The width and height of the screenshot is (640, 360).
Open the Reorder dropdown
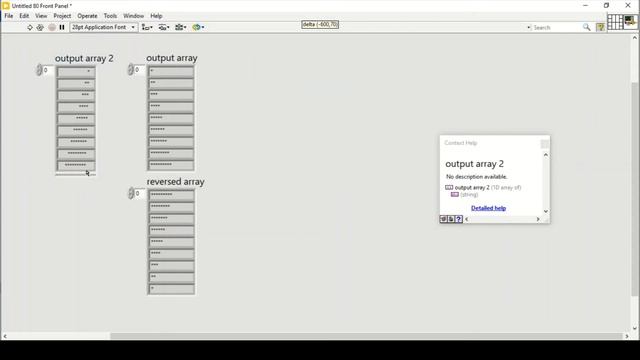coord(198,27)
